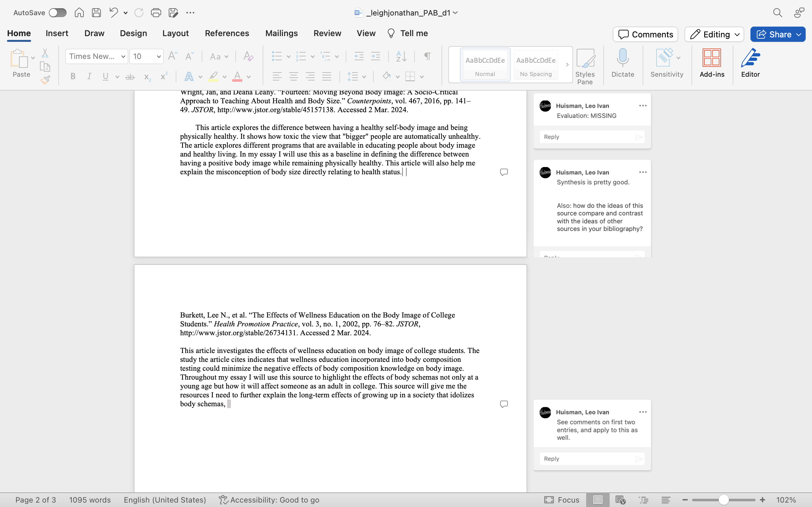Click the Comments button
812x507 pixels.
pyautogui.click(x=645, y=34)
